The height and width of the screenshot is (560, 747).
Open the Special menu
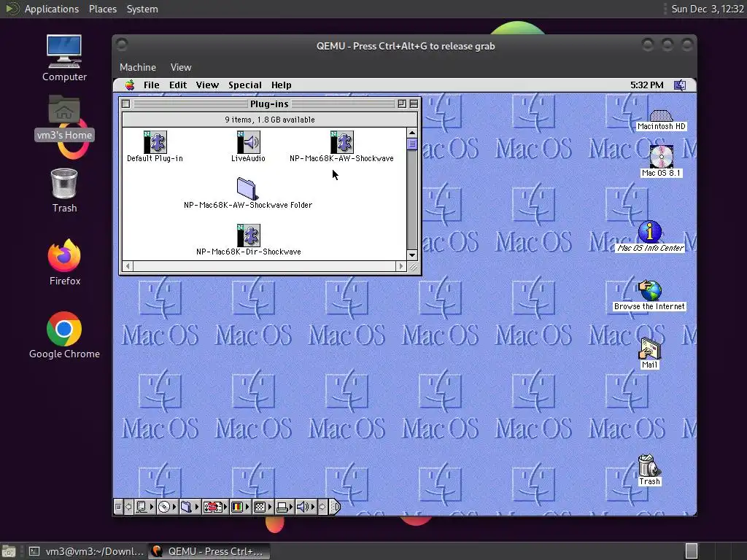click(x=245, y=85)
